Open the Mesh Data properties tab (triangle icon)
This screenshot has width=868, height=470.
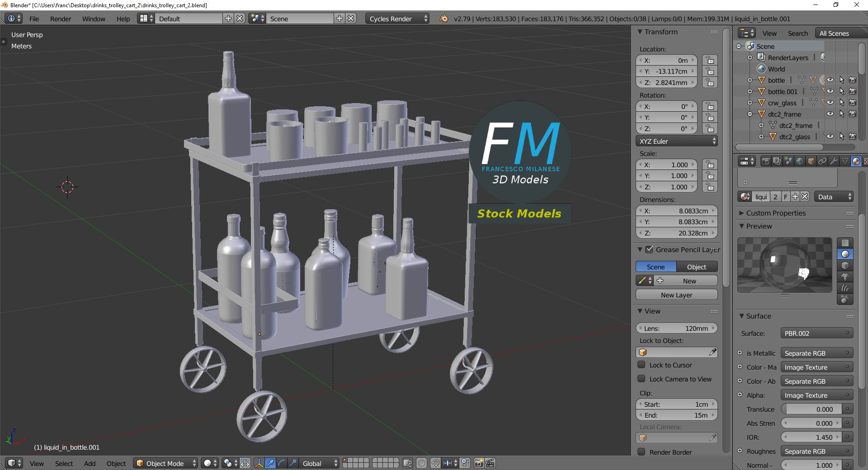[x=845, y=161]
